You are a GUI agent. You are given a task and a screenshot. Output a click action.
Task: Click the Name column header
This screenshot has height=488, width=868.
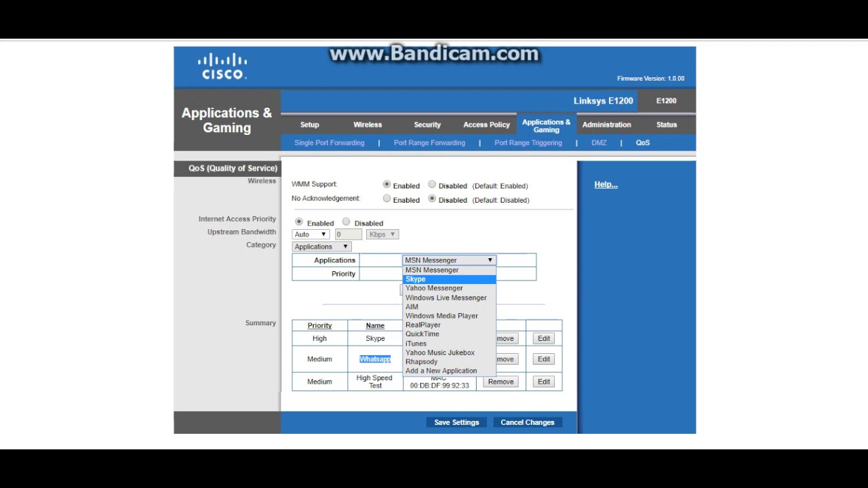[x=375, y=326]
